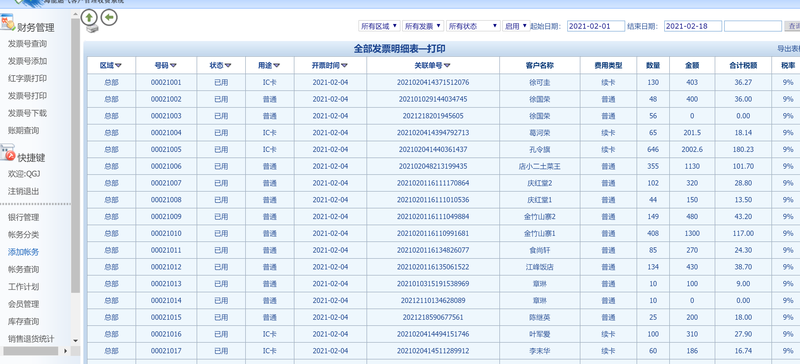Click customer name 徐可圭
This screenshot has width=800, height=364.
(x=540, y=82)
